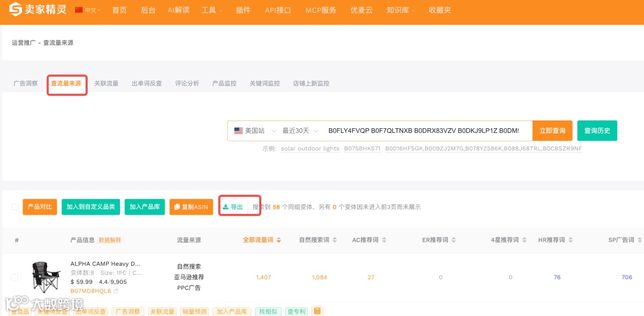Open AI解读 in top navigation
Screen dimensions: 644x316
point(179,10)
